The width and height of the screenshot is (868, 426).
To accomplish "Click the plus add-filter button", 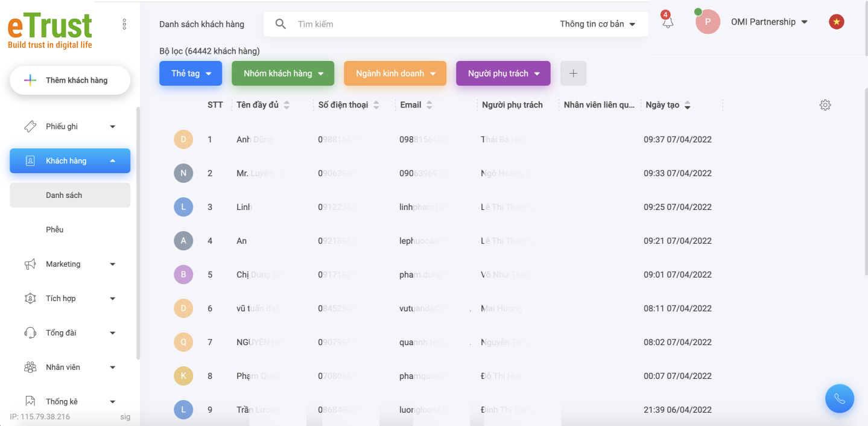I will coord(573,74).
